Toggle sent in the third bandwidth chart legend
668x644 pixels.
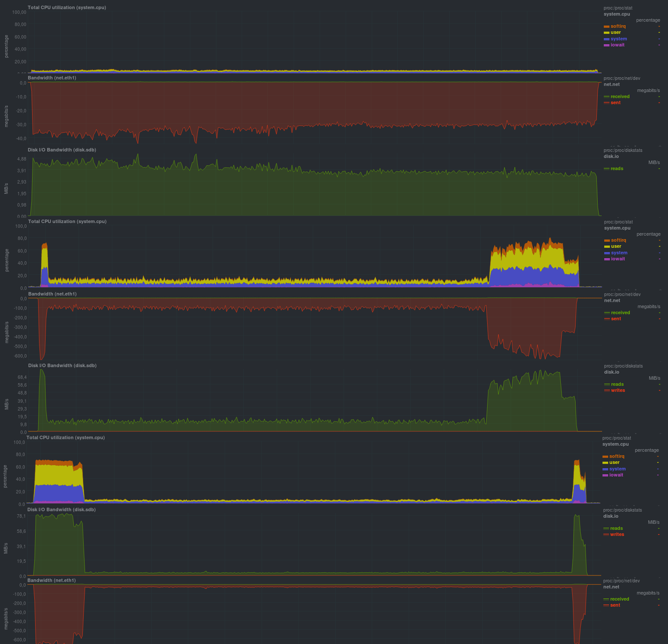pyautogui.click(x=615, y=605)
